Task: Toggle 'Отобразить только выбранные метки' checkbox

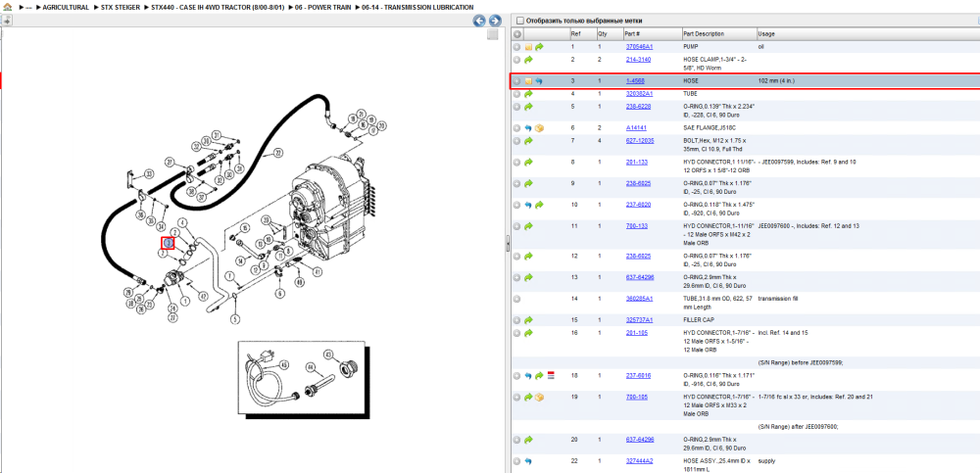Action: (520, 21)
